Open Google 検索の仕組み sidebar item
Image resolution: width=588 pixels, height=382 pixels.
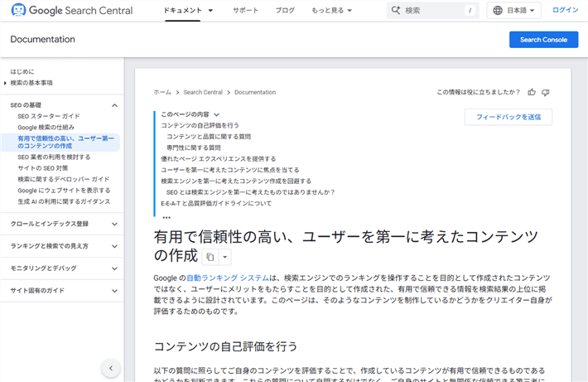pyautogui.click(x=46, y=128)
